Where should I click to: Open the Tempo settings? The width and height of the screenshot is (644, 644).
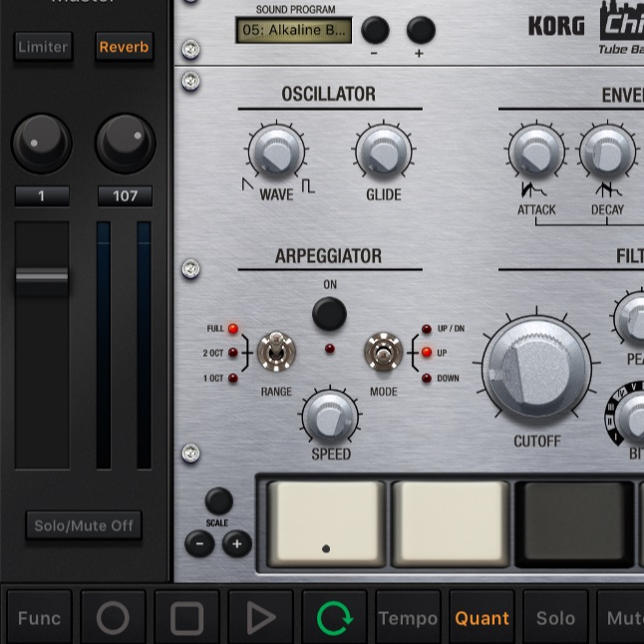(408, 618)
